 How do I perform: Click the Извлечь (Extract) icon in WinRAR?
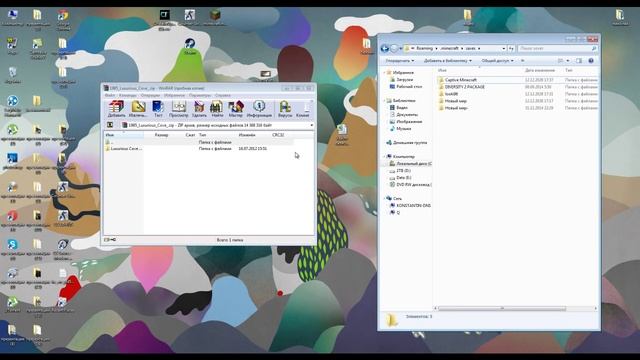click(138, 109)
